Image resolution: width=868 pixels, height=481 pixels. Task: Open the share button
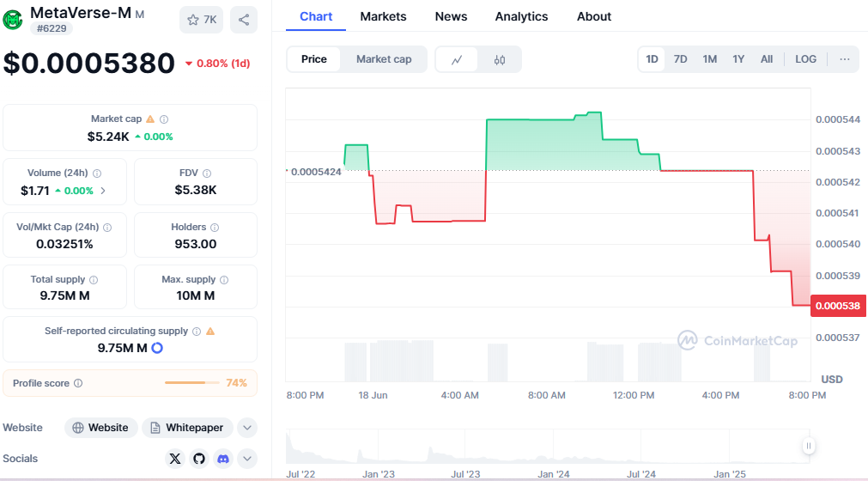coord(244,20)
